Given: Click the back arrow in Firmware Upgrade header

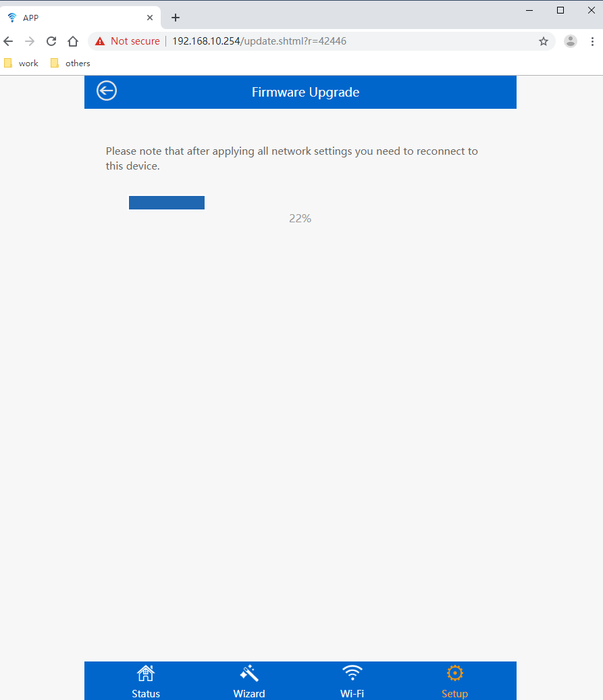Looking at the screenshot, I should pos(107,91).
